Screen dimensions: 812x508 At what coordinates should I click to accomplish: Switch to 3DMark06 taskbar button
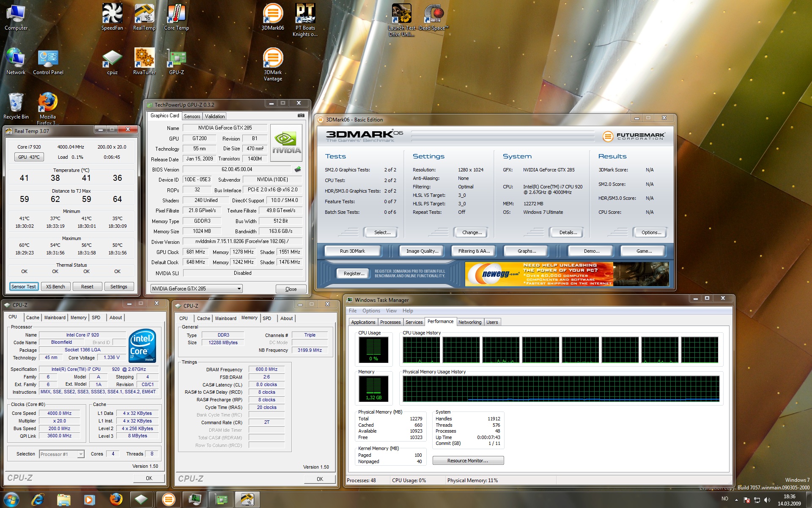pos(168,500)
